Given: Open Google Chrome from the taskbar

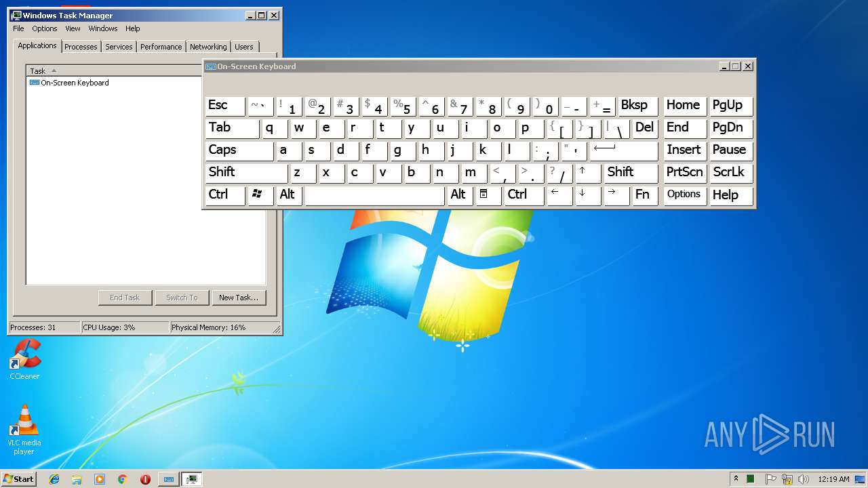Looking at the screenshot, I should (122, 479).
